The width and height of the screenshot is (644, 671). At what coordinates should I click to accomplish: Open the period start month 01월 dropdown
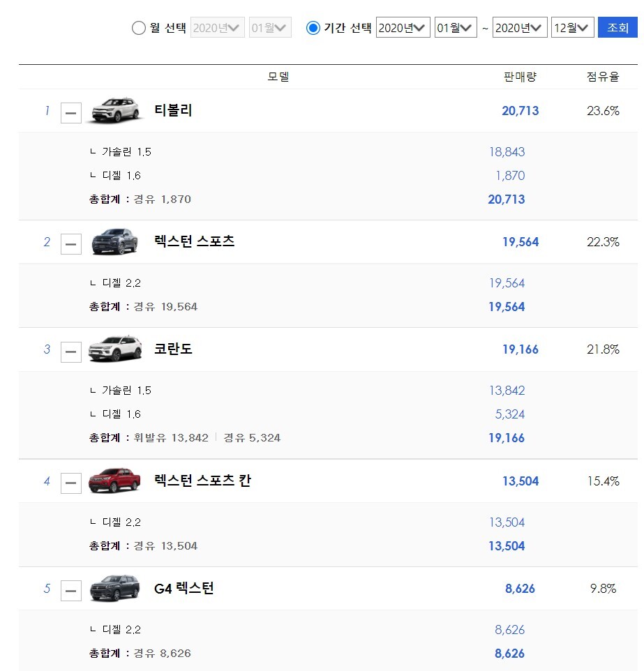pyautogui.click(x=456, y=27)
